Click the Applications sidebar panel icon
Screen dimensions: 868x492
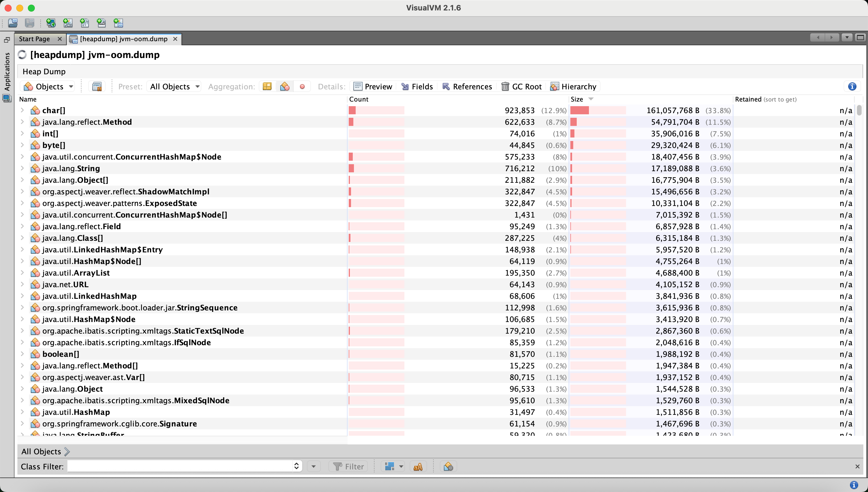point(7,98)
